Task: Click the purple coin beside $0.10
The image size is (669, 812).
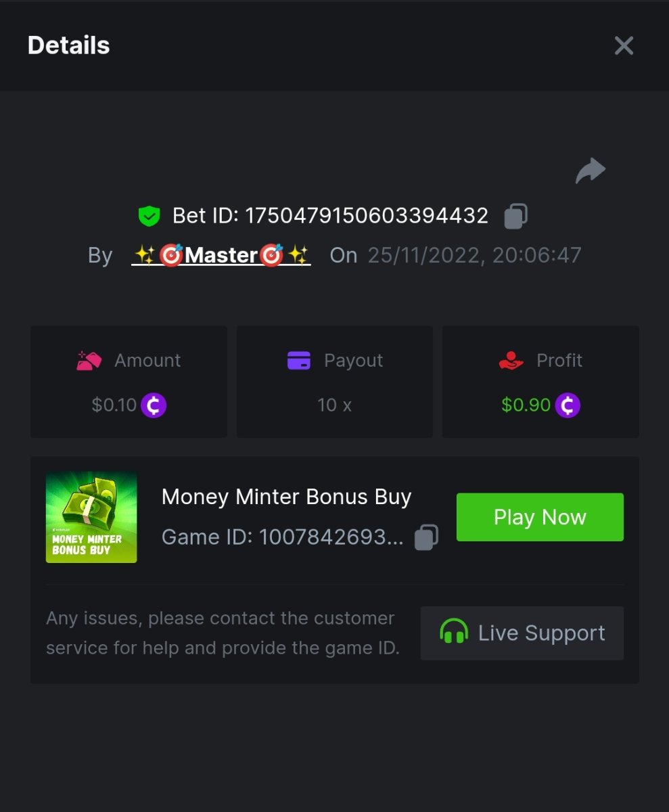Action: pos(154,405)
